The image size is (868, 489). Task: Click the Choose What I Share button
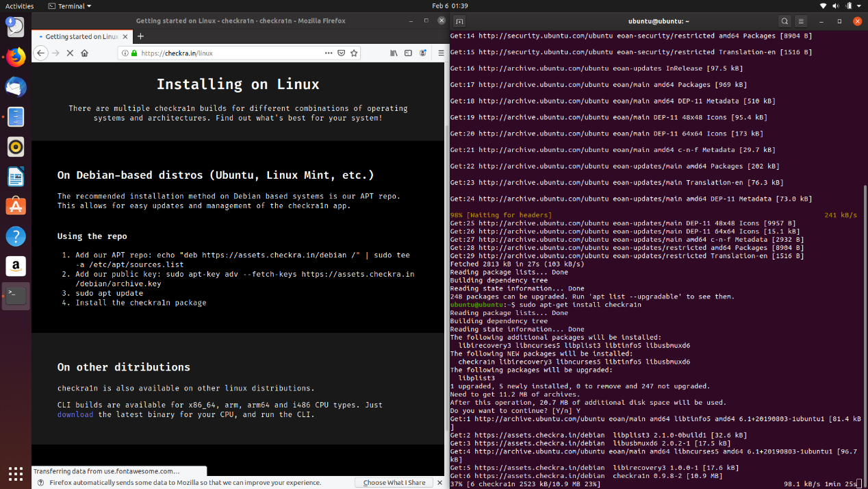[394, 482]
